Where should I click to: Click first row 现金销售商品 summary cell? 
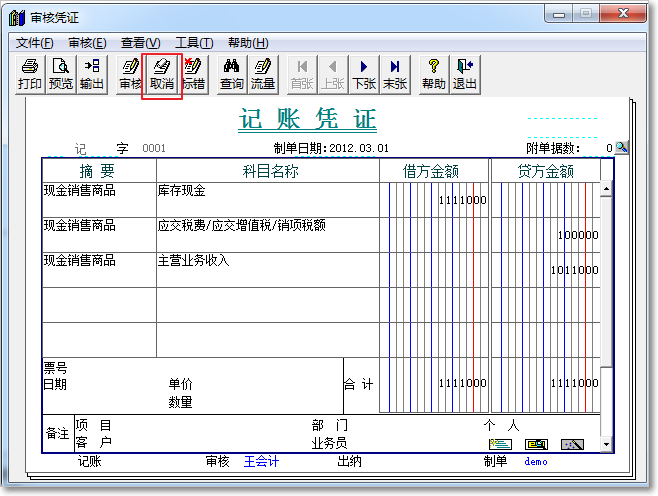coord(99,200)
